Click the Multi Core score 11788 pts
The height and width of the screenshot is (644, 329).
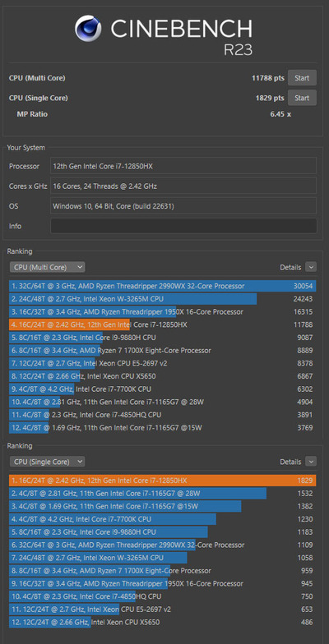[268, 77]
